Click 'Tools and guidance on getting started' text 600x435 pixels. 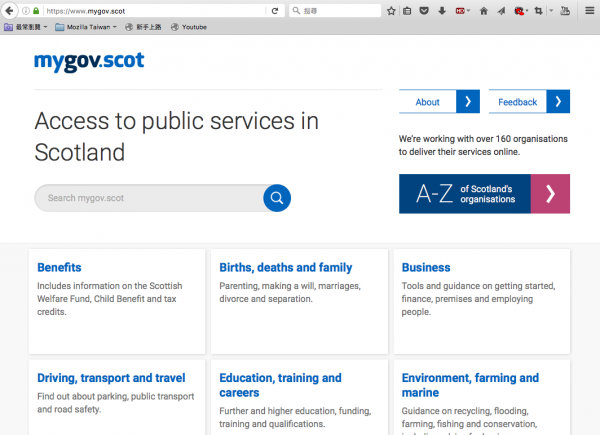point(478,299)
